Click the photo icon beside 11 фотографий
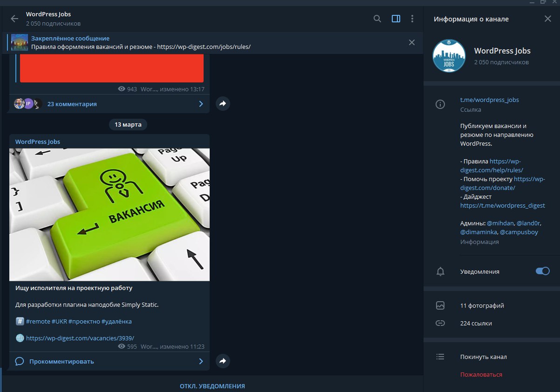 [440, 306]
